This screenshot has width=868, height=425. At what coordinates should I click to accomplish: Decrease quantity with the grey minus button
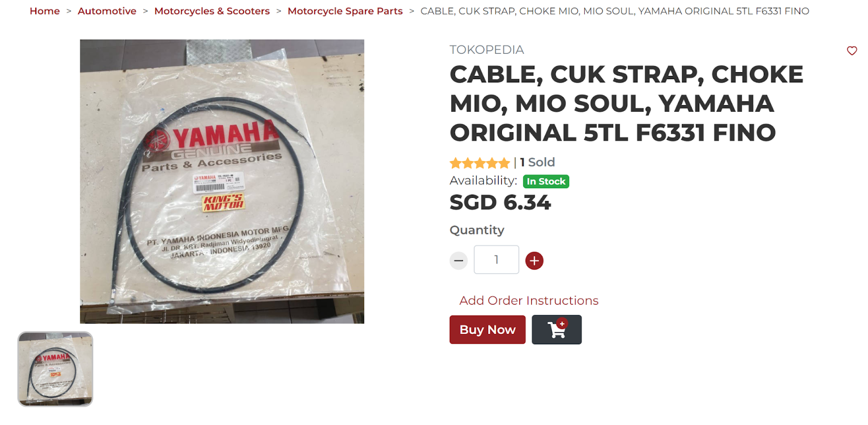tap(458, 261)
